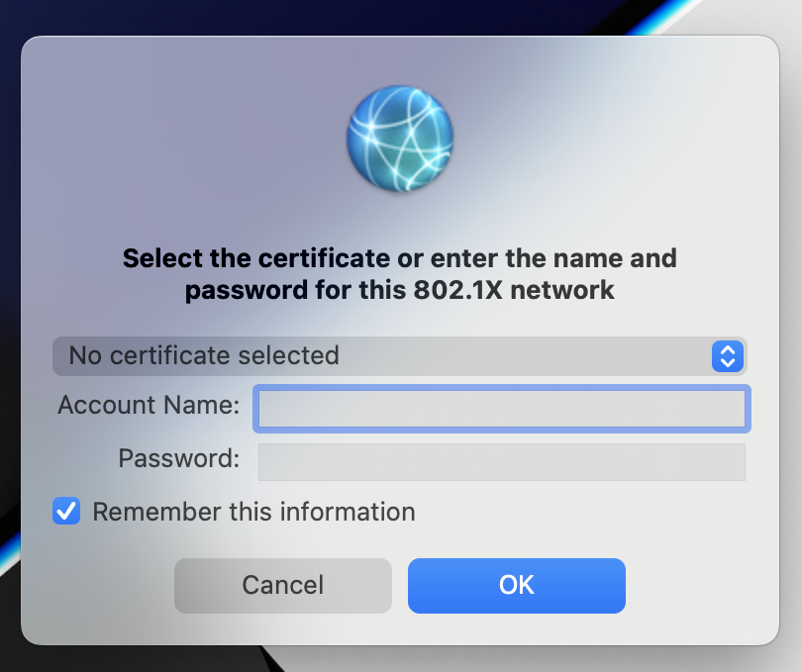Click the "No certificate selected" text

[x=204, y=355]
